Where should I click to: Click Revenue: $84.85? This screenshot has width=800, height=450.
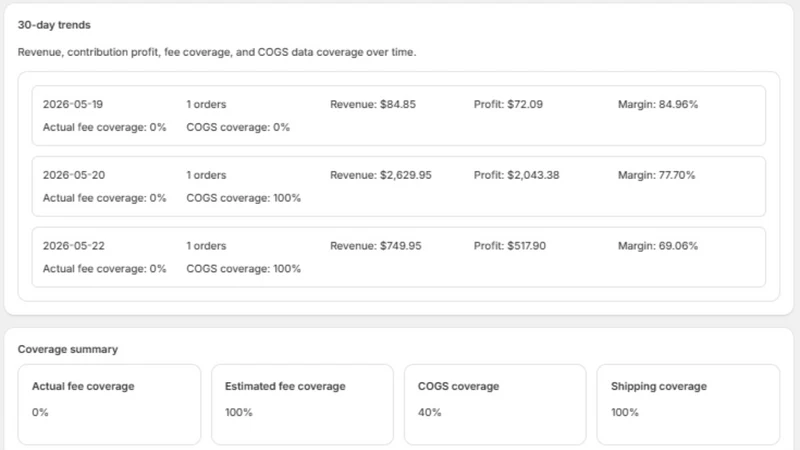tap(373, 104)
